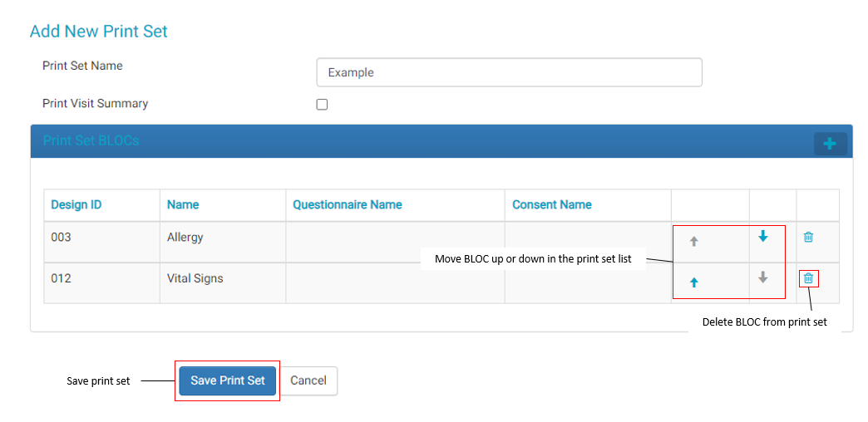Viewport: 868px width, 422px height.
Task: Delete the Allergy BLOC from print set
Action: [x=808, y=238]
